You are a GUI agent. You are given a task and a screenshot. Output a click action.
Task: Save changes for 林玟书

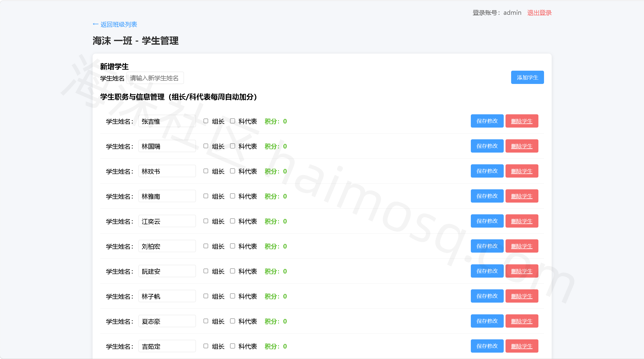(487, 171)
